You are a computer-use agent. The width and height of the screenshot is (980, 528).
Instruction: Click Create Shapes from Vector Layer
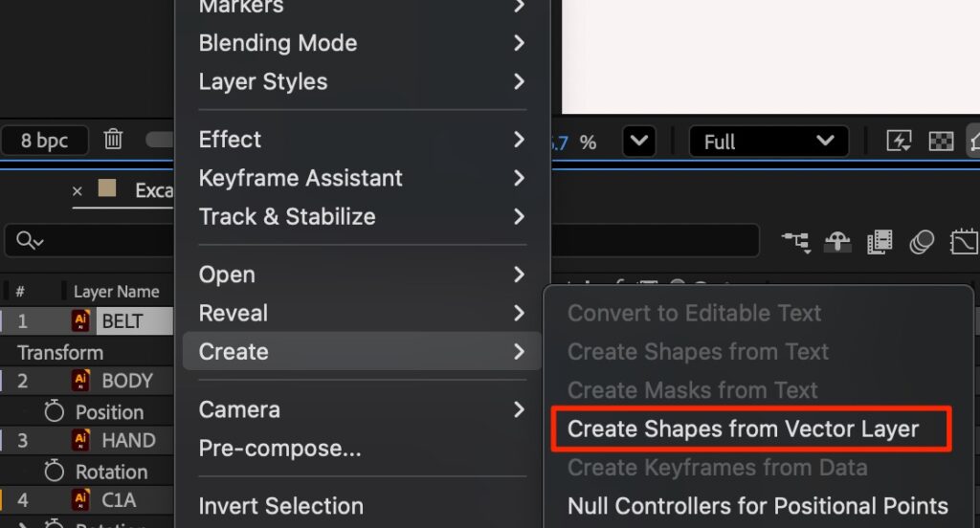coord(743,429)
